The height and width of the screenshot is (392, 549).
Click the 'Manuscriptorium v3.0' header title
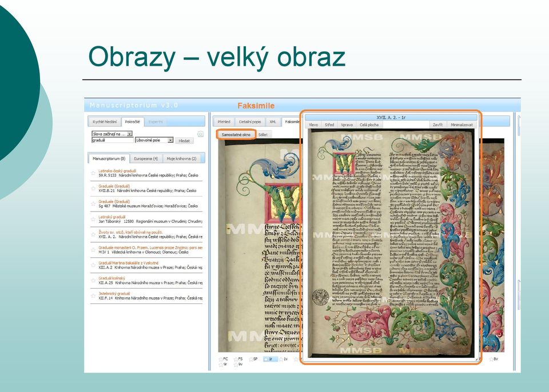point(134,105)
